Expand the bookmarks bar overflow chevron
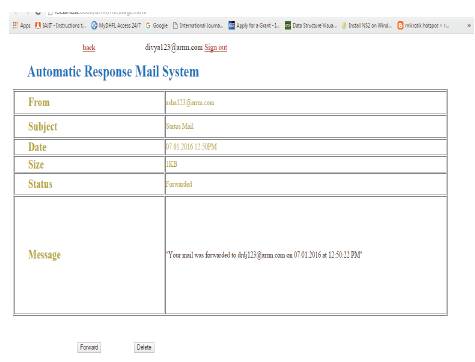This screenshot has width=475, height=362. point(469,25)
